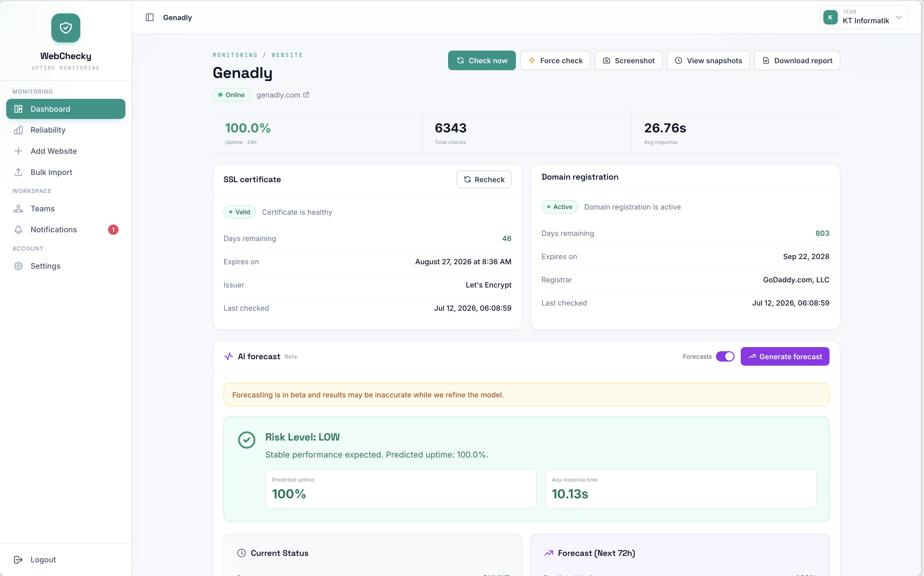
Task: Click the WebChecky shield logo
Action: click(66, 28)
